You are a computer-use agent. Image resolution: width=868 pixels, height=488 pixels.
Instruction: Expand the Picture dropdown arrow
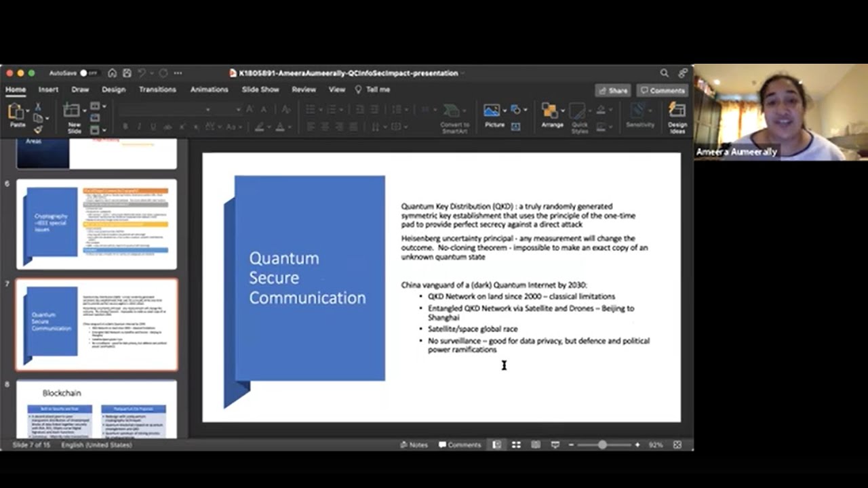[x=504, y=110]
